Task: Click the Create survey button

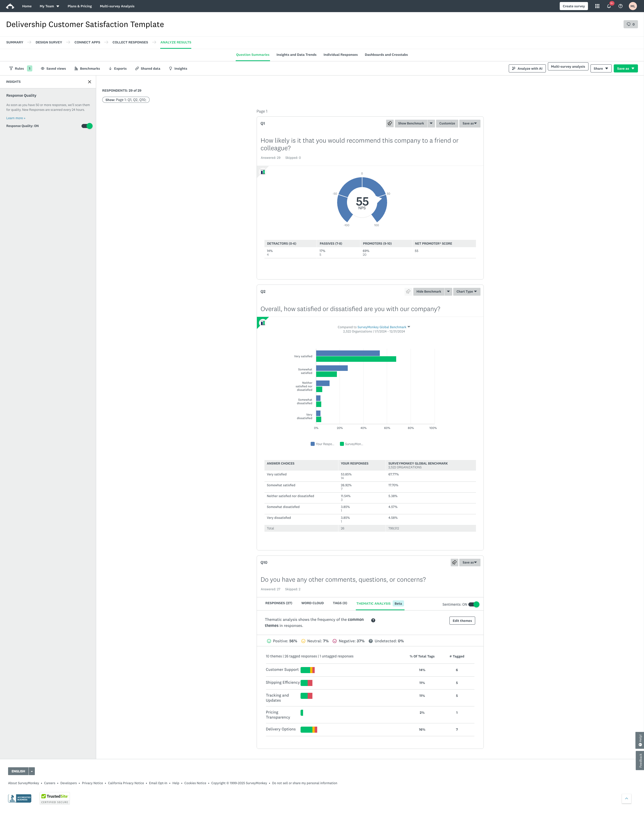Action: coord(574,6)
